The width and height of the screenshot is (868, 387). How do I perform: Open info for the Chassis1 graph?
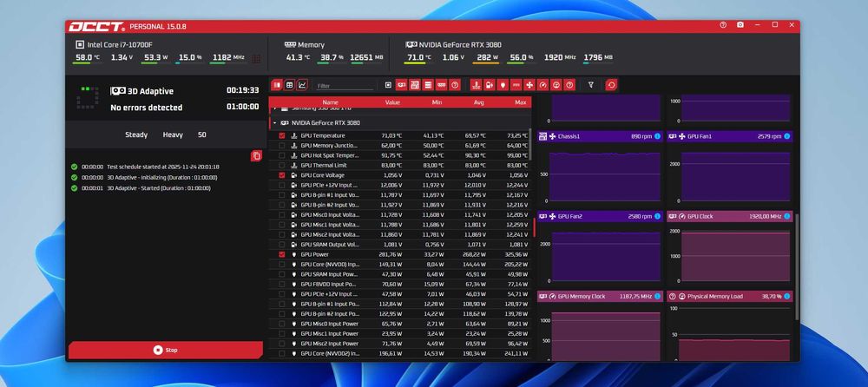(x=657, y=136)
